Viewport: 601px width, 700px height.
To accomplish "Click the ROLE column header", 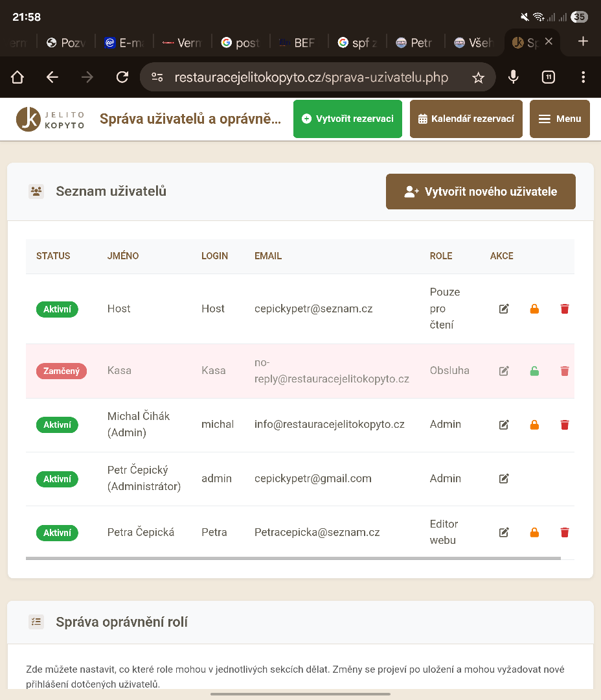I will click(441, 256).
